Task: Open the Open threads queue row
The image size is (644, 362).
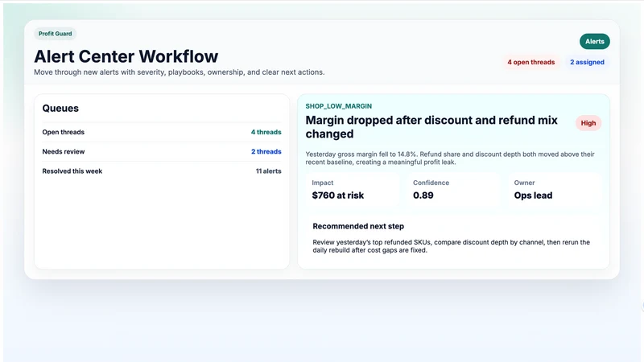Action: coord(162,132)
